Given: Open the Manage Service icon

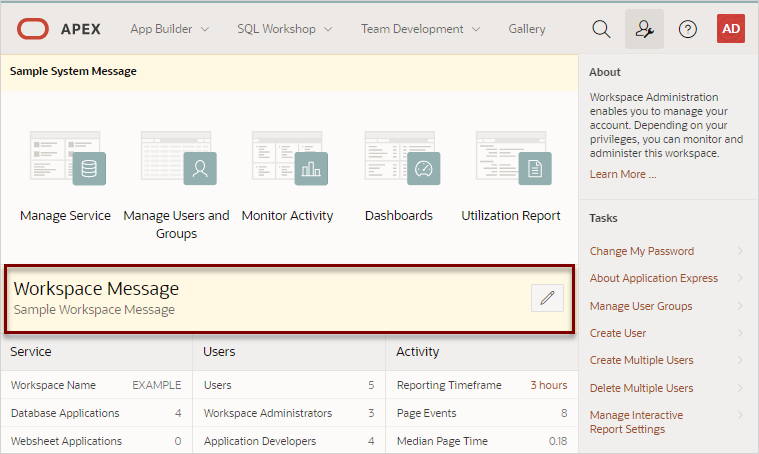Looking at the screenshot, I should point(68,158).
